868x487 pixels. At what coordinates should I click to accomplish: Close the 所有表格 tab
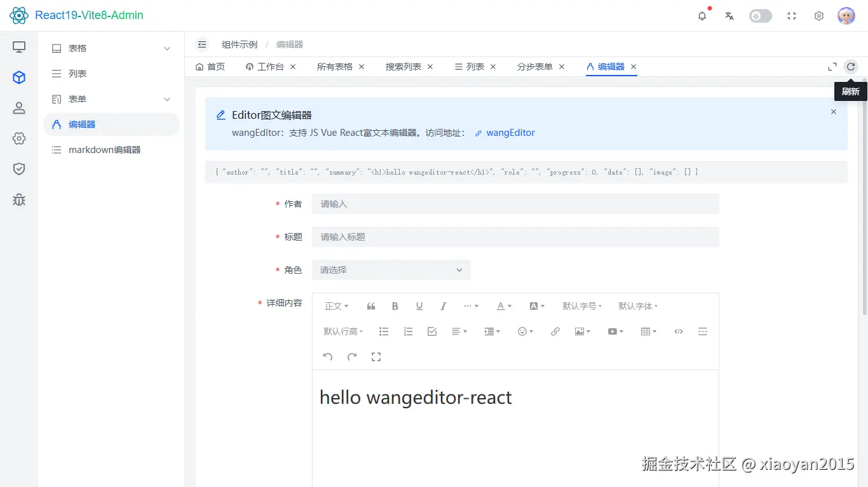click(362, 67)
